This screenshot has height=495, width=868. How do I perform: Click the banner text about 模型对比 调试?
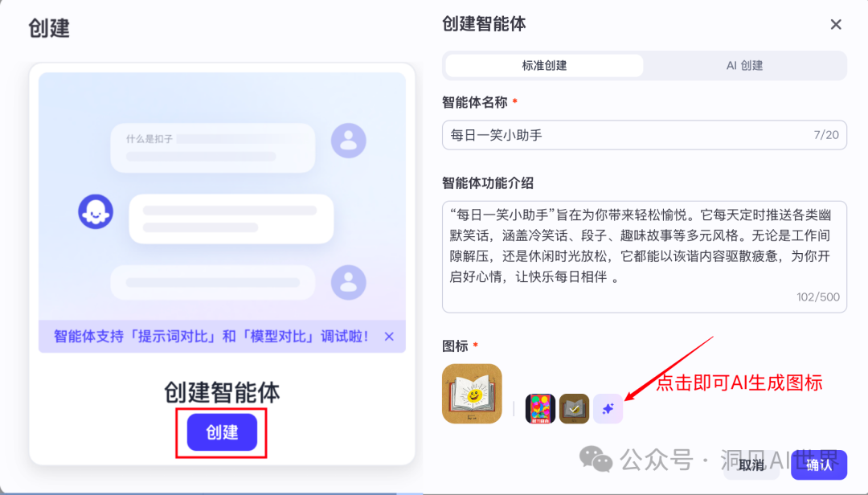coord(211,336)
